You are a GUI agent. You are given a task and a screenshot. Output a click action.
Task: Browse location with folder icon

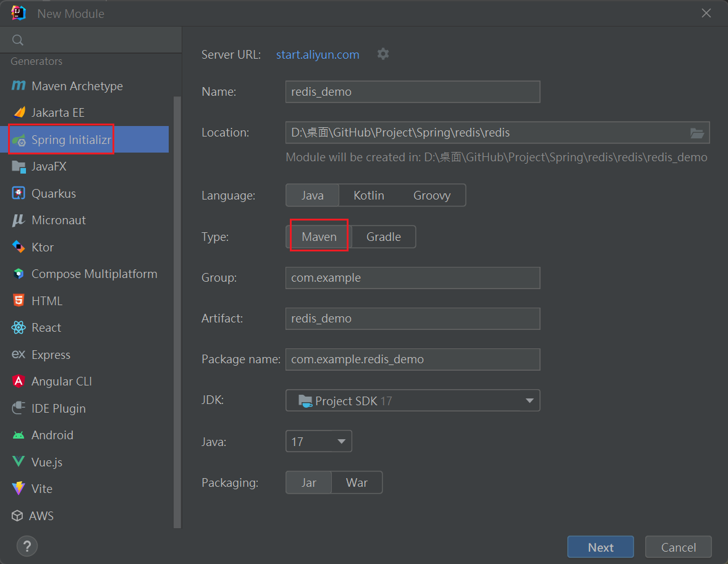click(x=696, y=133)
